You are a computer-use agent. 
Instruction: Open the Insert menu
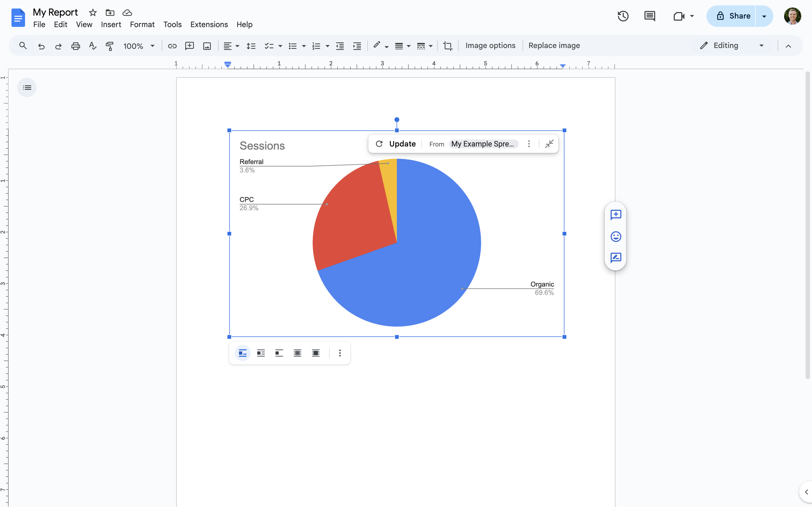coord(111,24)
